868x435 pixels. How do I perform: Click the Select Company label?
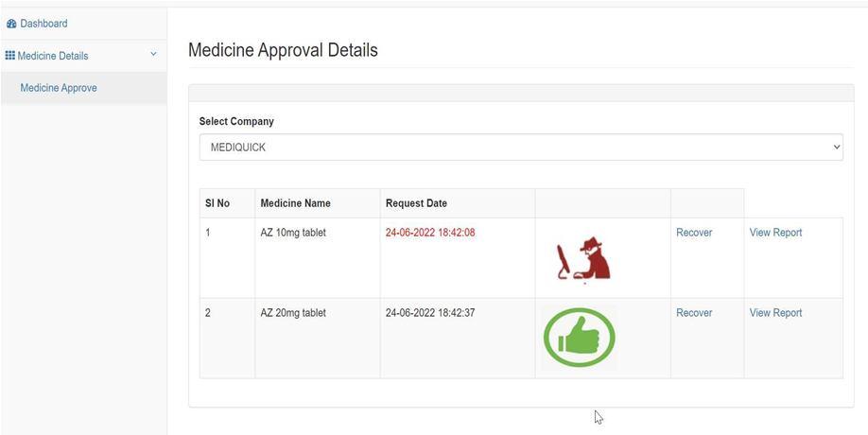point(236,121)
